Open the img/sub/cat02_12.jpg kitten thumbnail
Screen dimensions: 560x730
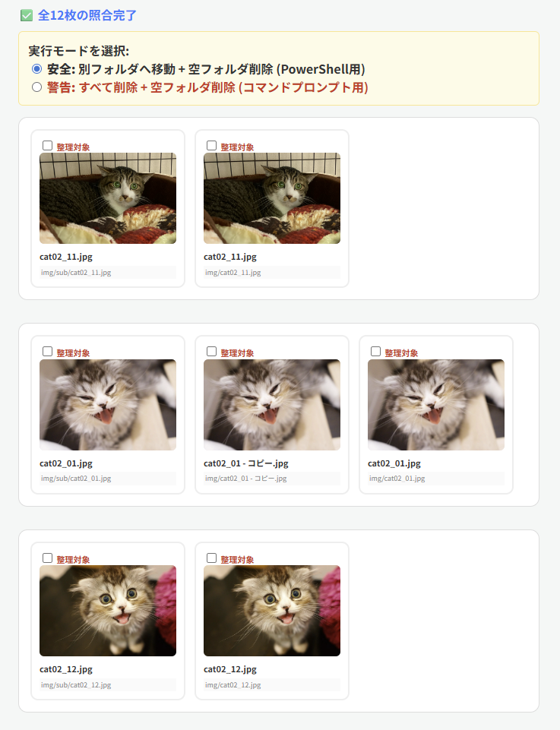click(108, 611)
